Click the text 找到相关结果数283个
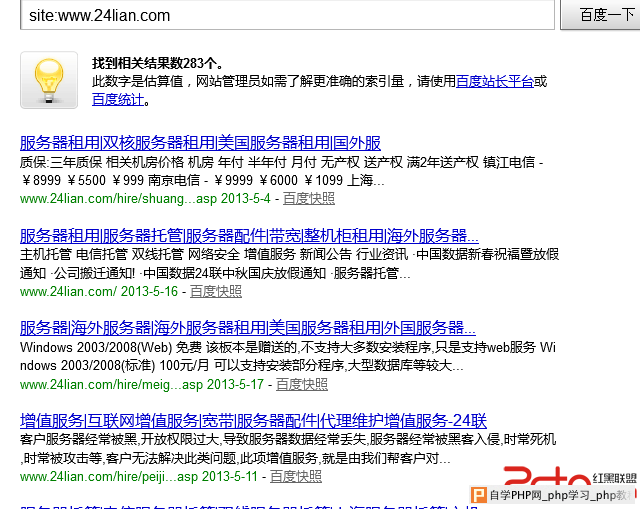 (x=158, y=63)
